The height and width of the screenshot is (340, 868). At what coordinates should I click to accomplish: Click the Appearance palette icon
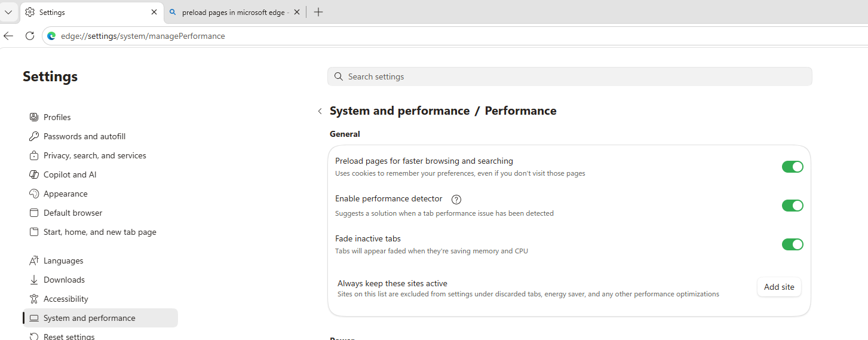[x=34, y=194]
